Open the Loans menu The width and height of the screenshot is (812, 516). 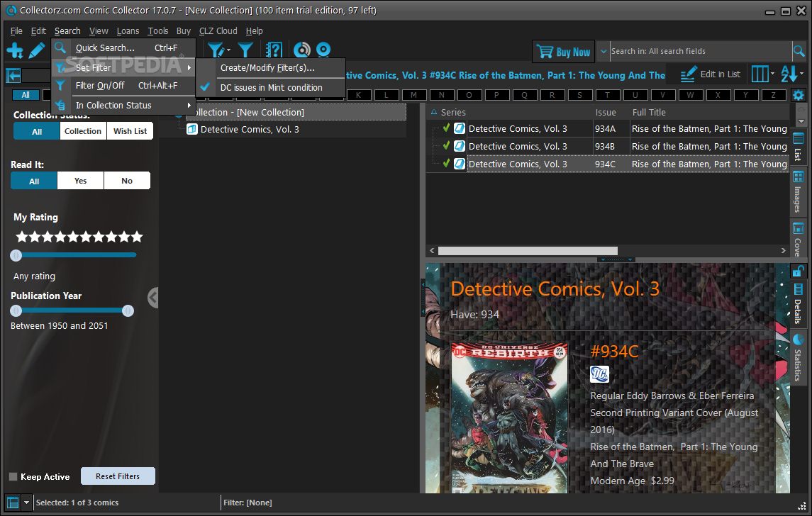128,31
